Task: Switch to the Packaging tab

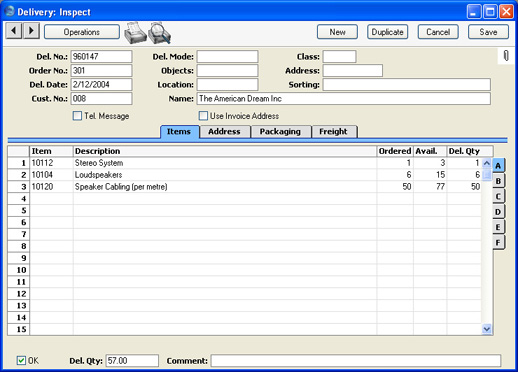Action: pos(280,132)
